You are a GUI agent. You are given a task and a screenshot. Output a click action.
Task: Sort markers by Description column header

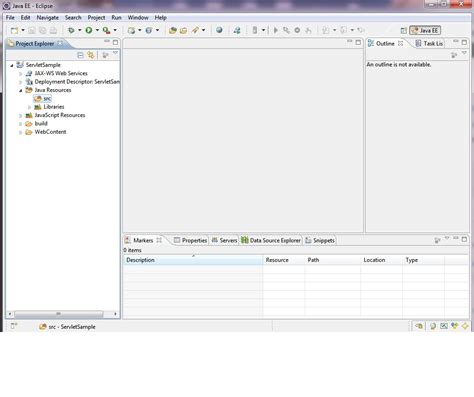[x=193, y=260]
